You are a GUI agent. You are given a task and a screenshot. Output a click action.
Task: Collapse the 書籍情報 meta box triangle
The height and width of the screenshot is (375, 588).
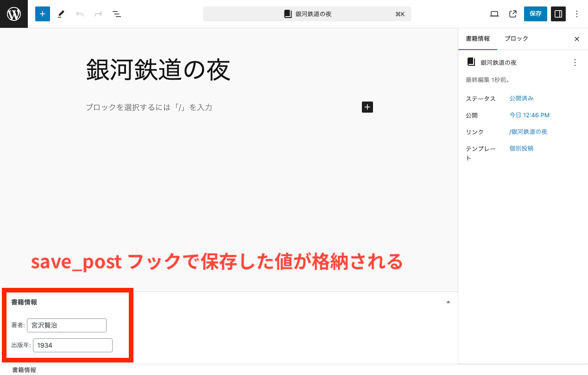tap(448, 302)
